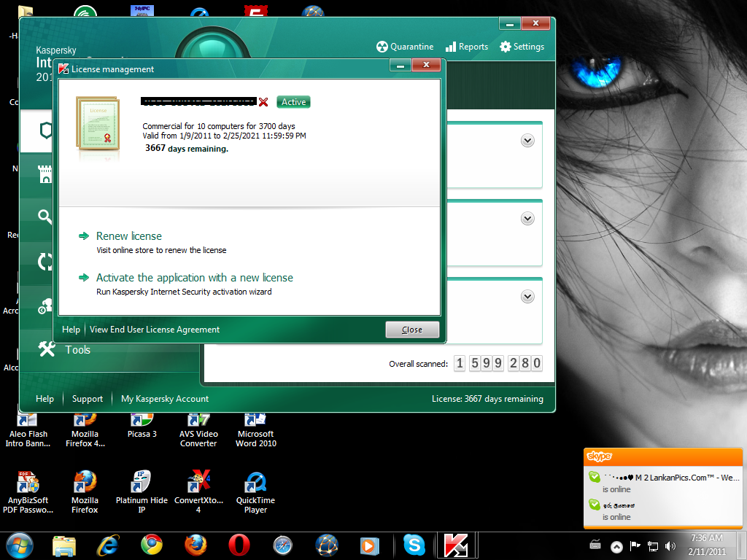
Task: Open the Parental Control sidebar icon
Action: (45, 306)
